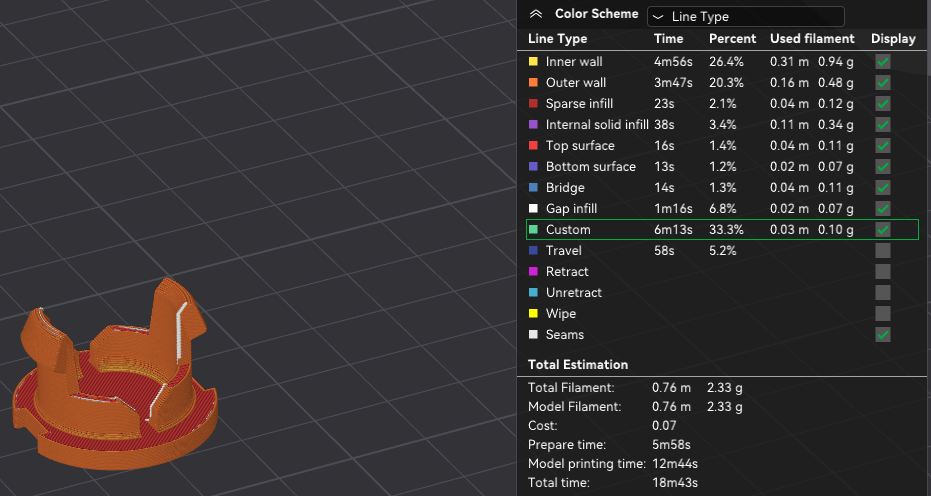
Task: Click the green Custom color swatch
Action: [533, 229]
